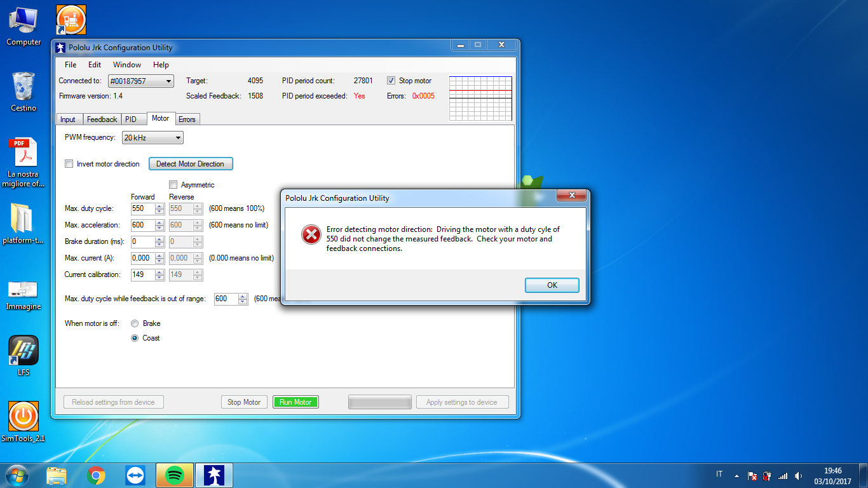The width and height of the screenshot is (868, 488).
Task: Close the error dialog with X
Action: click(572, 195)
